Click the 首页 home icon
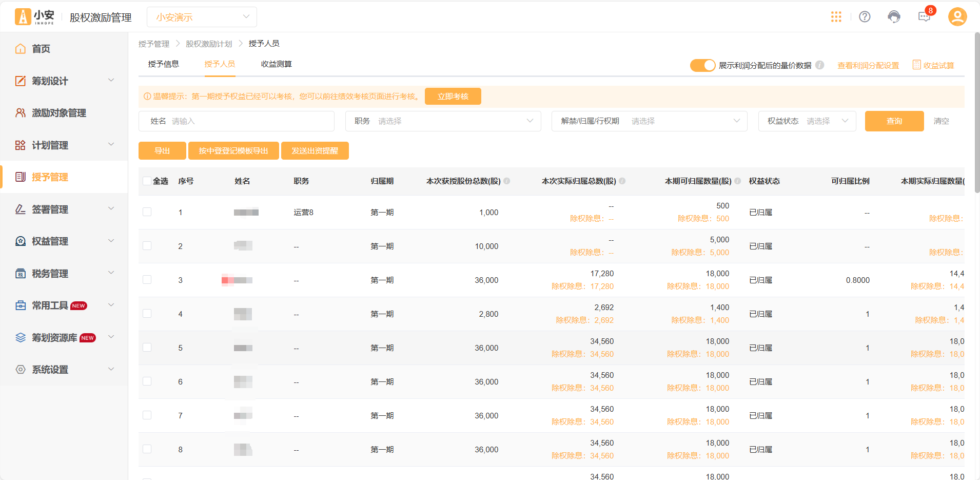 click(x=21, y=49)
